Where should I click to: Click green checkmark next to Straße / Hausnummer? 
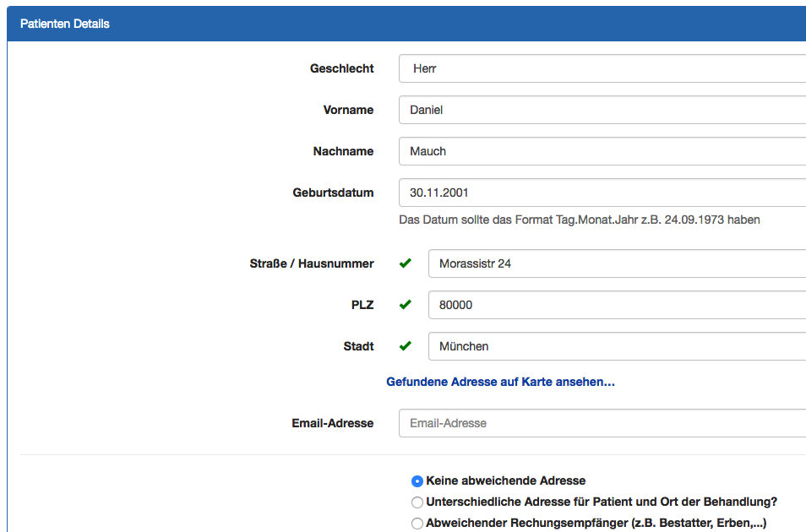(x=405, y=263)
